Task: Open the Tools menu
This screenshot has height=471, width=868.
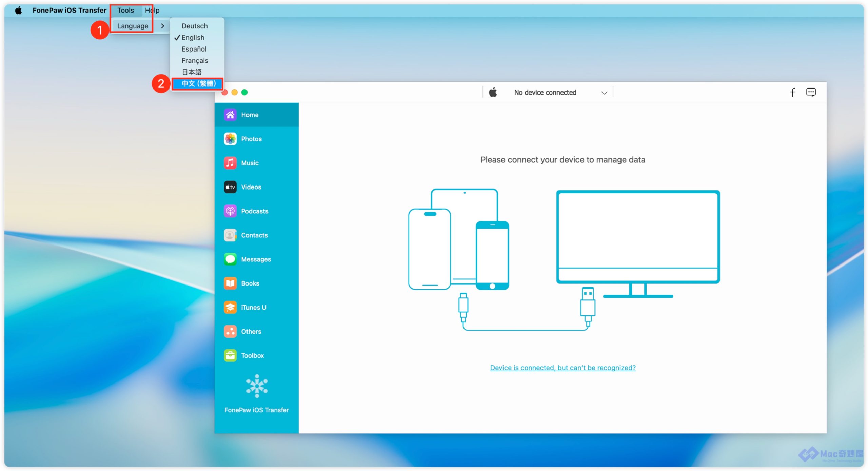Action: 125,11
